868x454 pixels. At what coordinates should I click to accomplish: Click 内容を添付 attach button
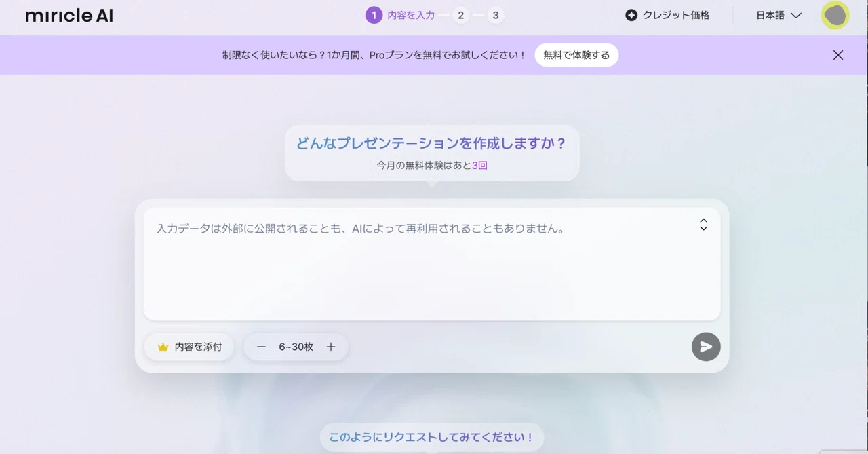(x=189, y=347)
